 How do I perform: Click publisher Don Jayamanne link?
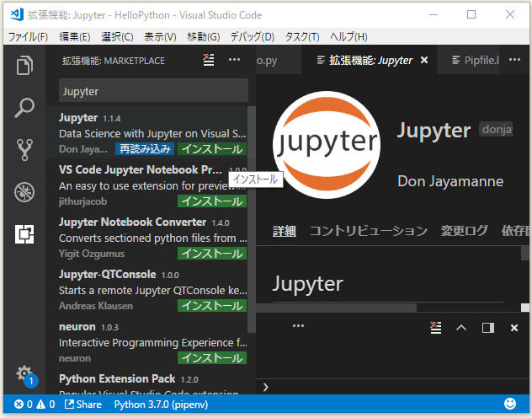coord(450,181)
